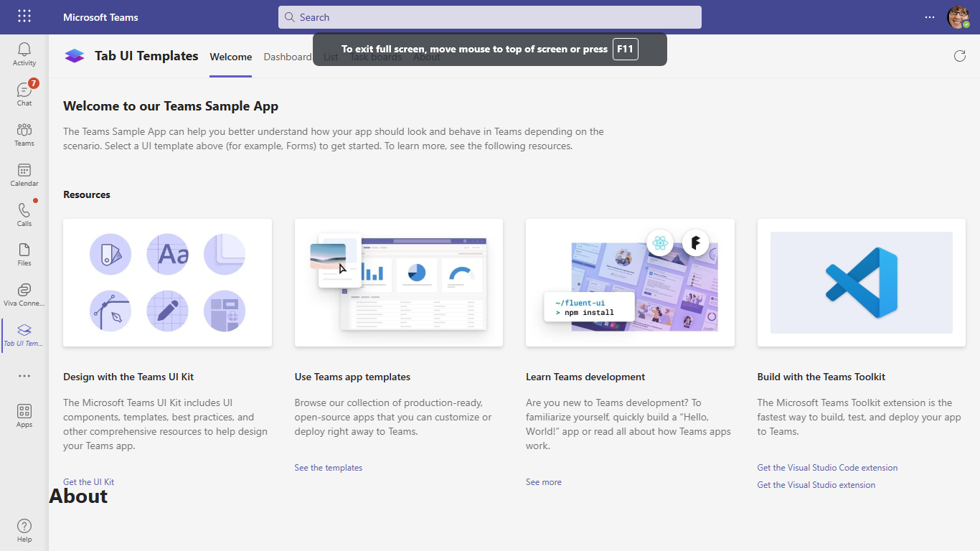Switch to the About tab

click(427, 57)
